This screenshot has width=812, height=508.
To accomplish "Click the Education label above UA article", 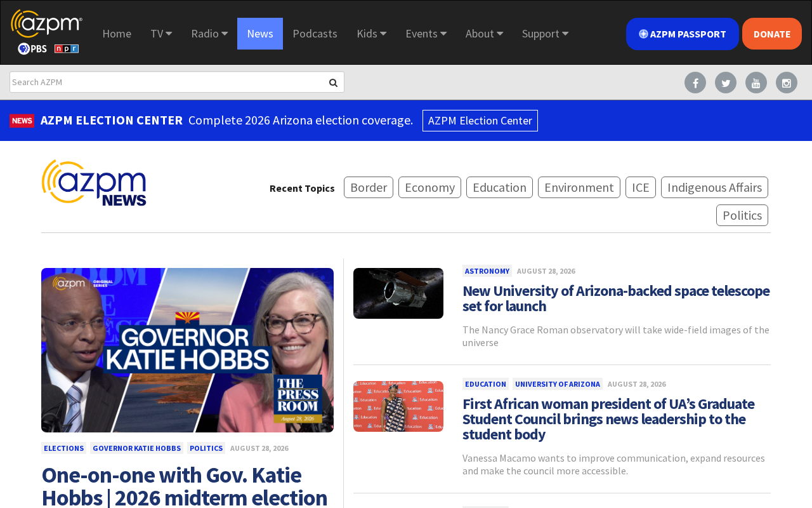I will (485, 384).
